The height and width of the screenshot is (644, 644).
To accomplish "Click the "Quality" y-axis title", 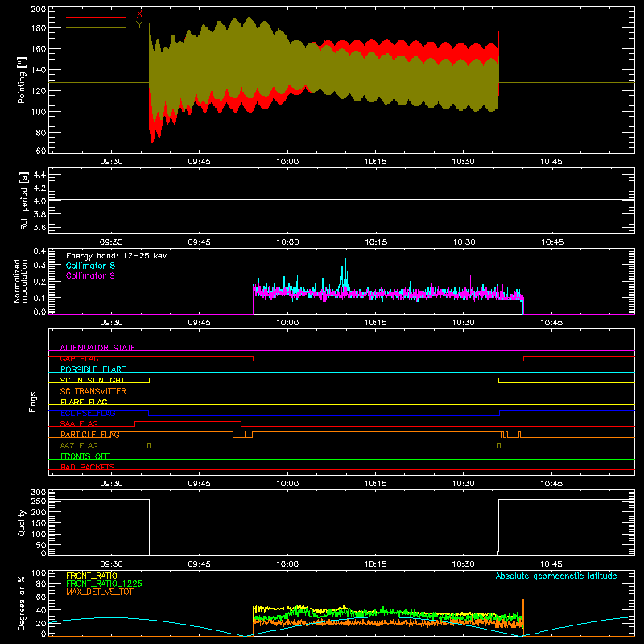I will coord(22,522).
